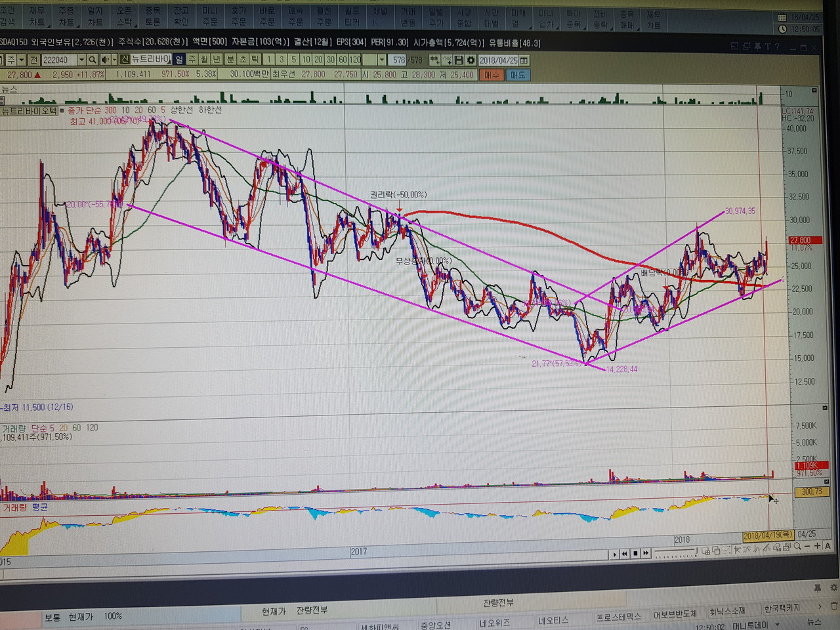Switch chart to daily '일' period

pos(179,60)
